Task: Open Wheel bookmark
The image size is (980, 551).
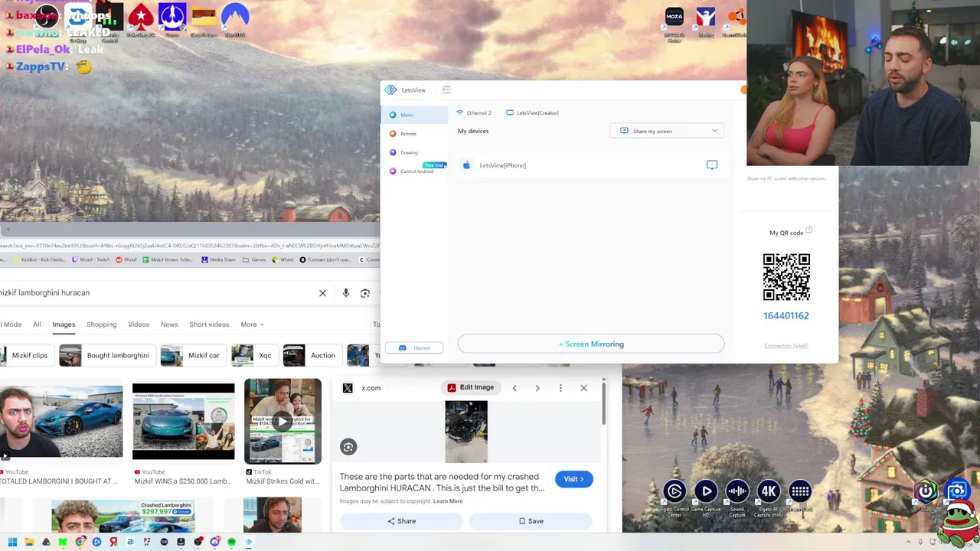Action: pos(283,259)
